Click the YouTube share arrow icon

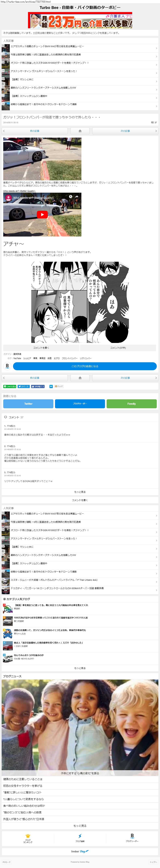(76, 196)
